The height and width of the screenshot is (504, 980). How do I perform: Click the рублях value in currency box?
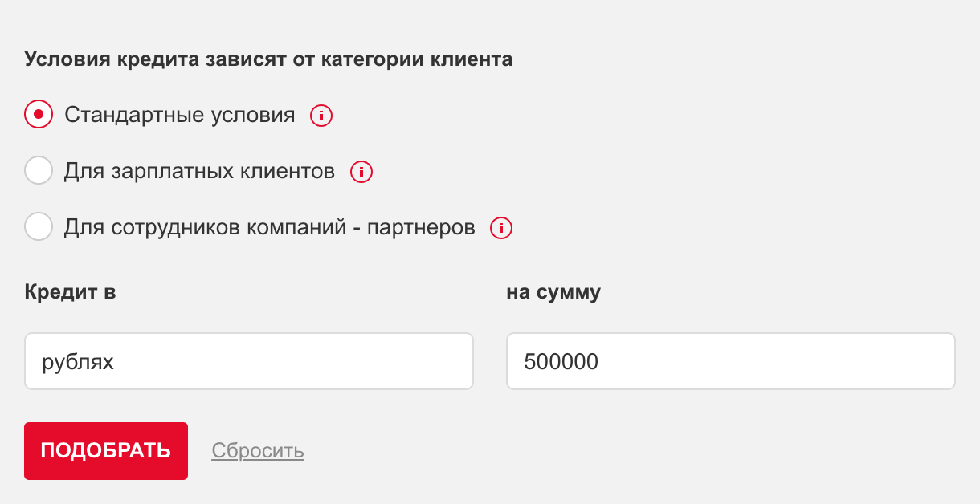coord(78,362)
